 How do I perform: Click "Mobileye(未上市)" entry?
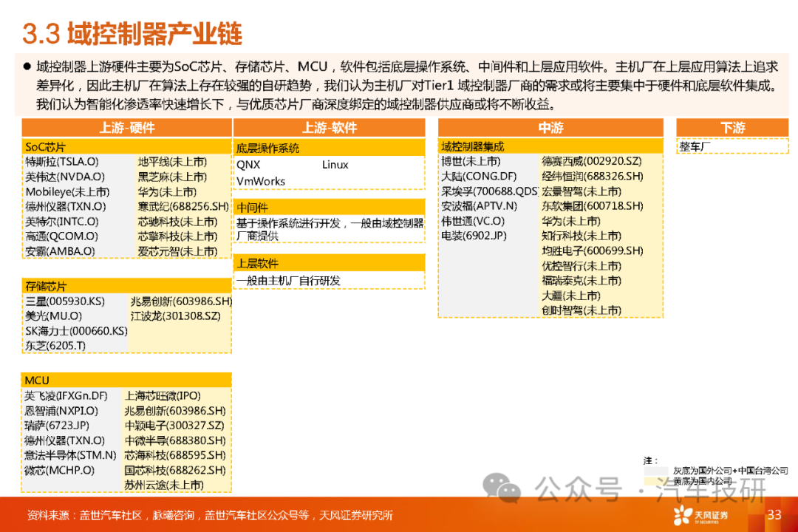68,192
